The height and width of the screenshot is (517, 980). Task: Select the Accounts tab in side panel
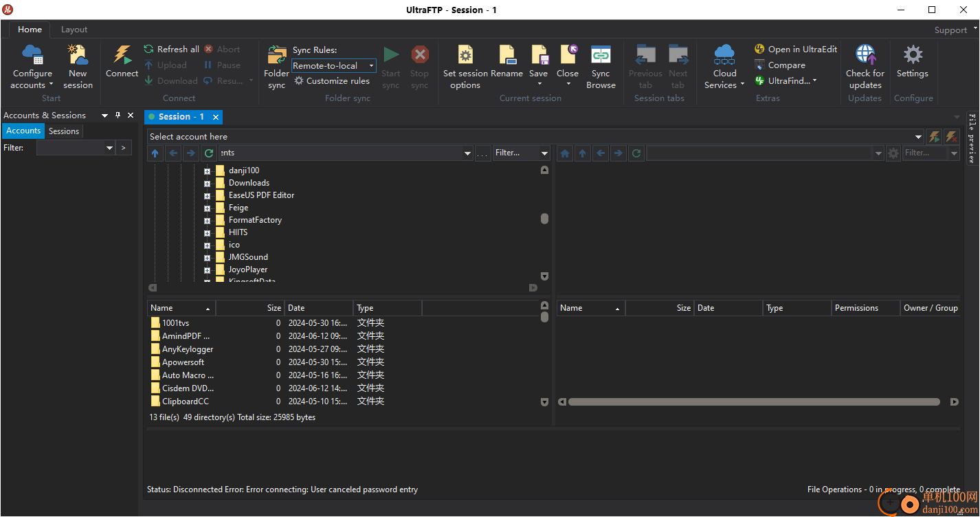click(x=23, y=131)
